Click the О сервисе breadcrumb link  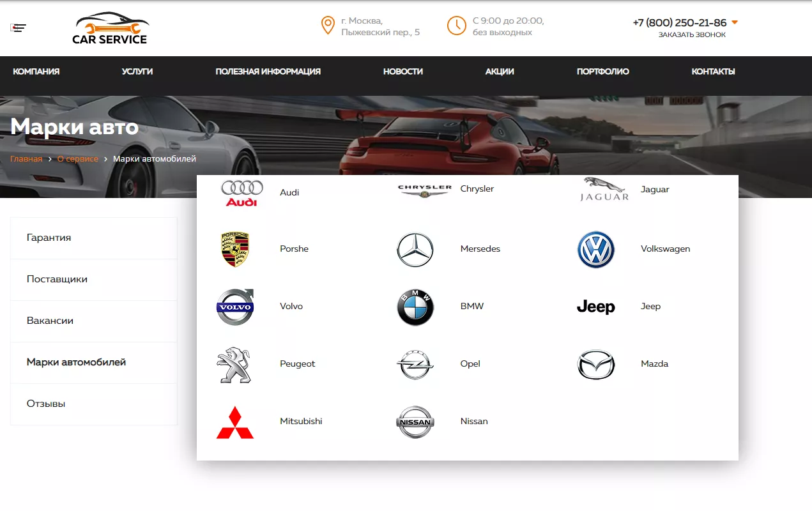(78, 159)
